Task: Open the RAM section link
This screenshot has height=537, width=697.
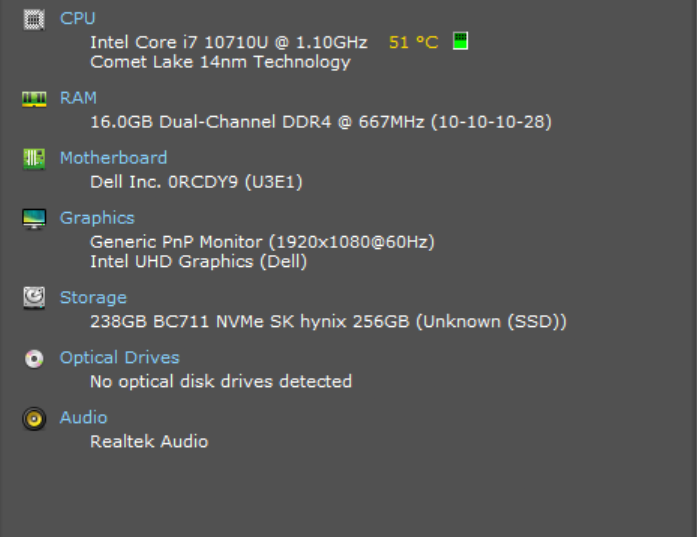Action: 78,98
